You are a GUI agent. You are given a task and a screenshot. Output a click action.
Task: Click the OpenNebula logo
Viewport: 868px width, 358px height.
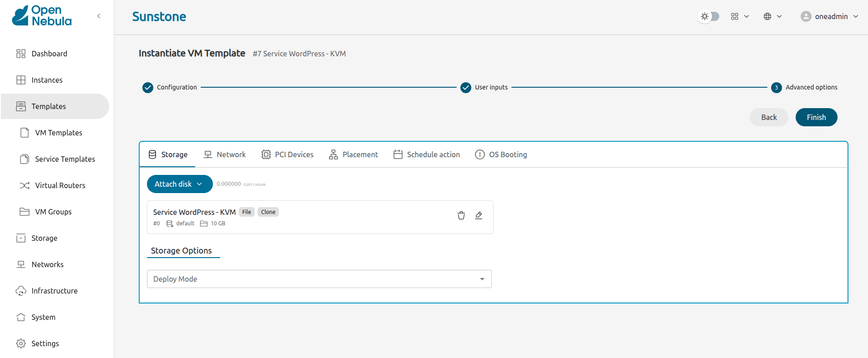click(x=42, y=16)
